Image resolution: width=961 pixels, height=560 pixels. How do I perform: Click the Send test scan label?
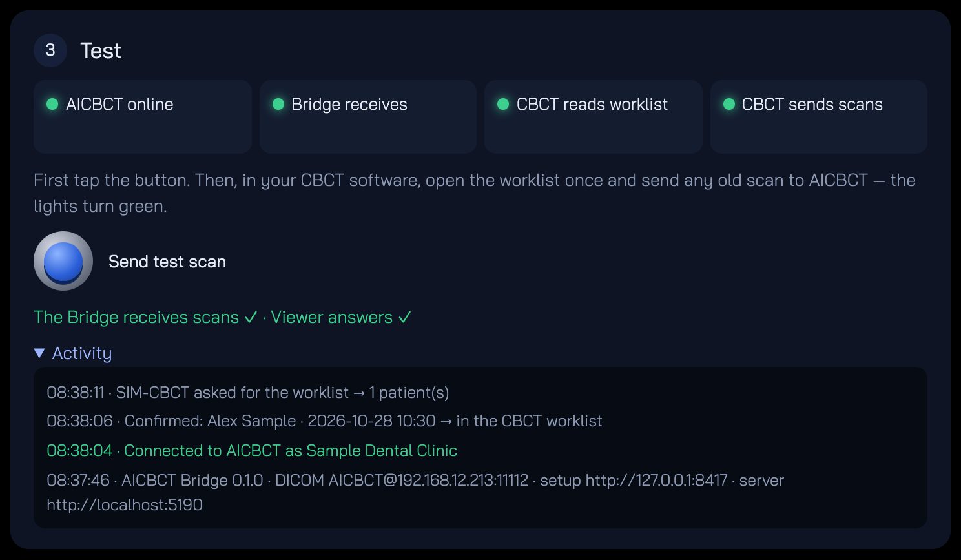tap(167, 262)
